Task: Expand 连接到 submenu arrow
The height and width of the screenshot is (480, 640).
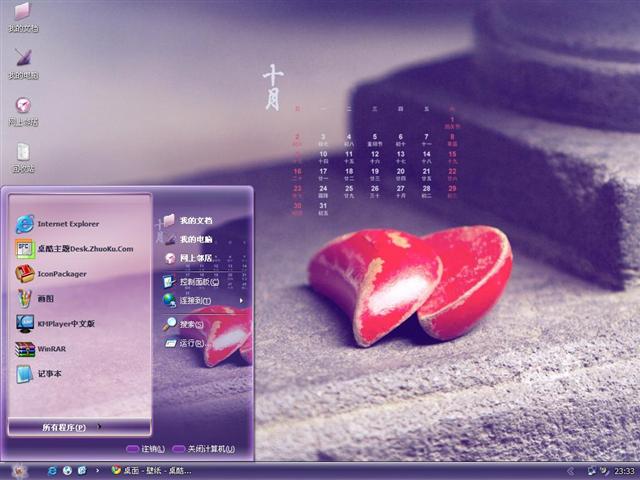Action: click(241, 301)
